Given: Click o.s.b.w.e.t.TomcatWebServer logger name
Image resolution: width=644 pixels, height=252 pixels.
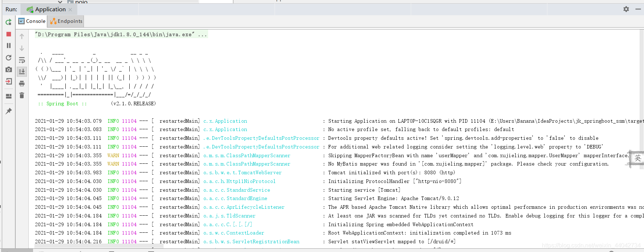Looking at the screenshot, I should click(x=243, y=172).
